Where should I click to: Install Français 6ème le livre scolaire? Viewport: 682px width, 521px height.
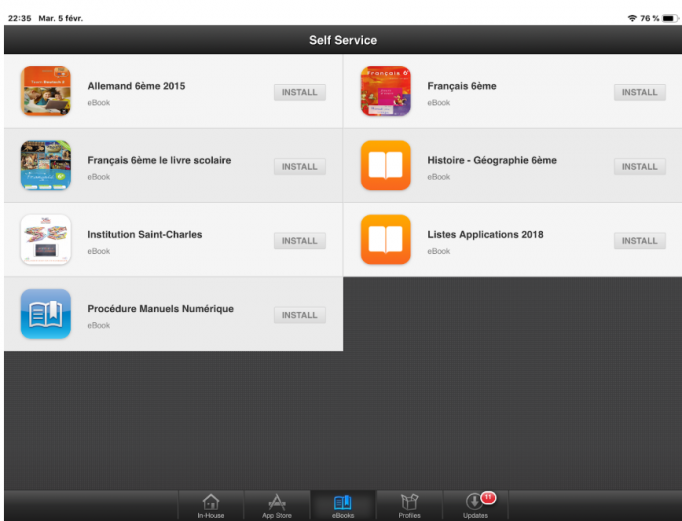pos(300,167)
